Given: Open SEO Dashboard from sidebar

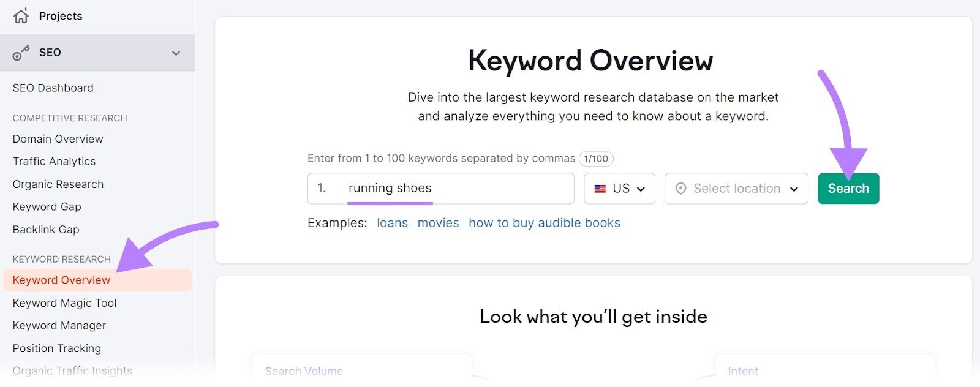Looking at the screenshot, I should [53, 88].
